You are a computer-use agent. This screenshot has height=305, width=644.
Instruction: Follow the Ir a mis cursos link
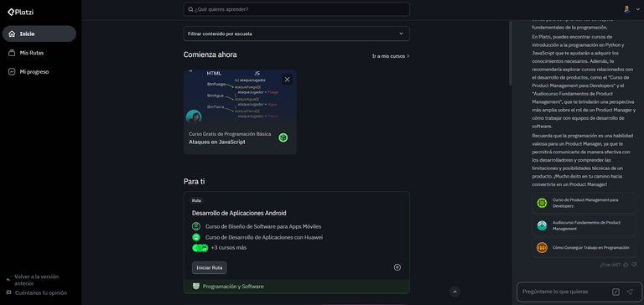(391, 56)
